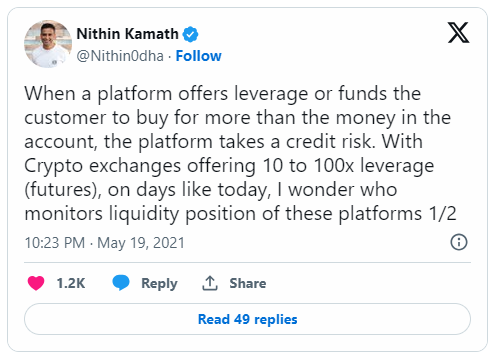Follow the Nithin0dha account
The image size is (499, 361).
(198, 56)
